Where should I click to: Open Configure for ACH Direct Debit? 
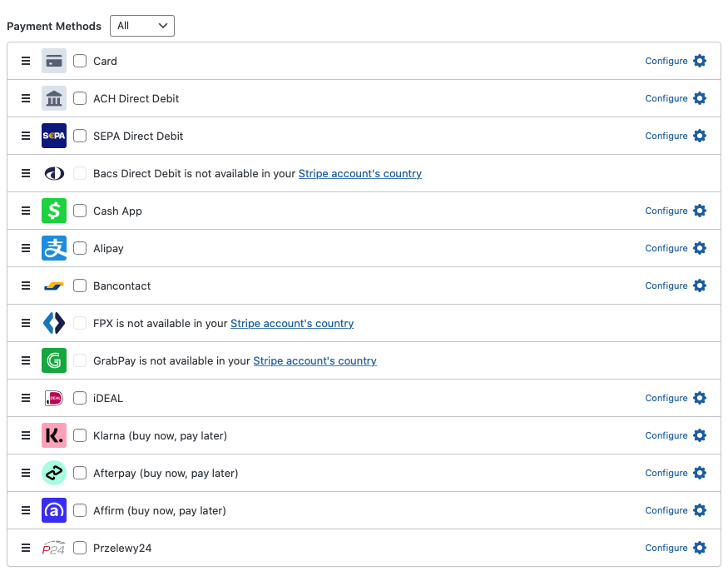click(x=666, y=98)
